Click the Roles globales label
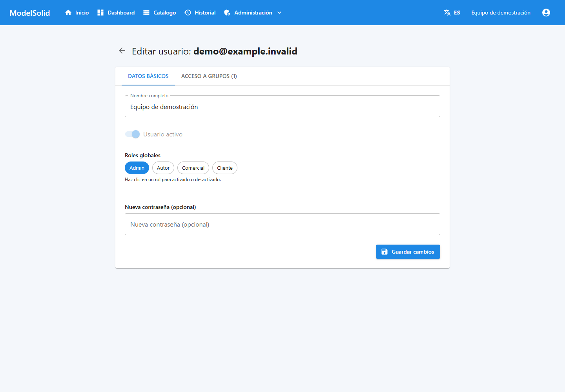This screenshot has width=565, height=392. [x=142, y=155]
